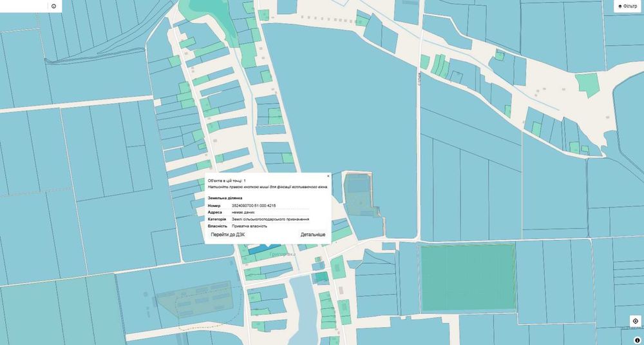This screenshot has width=644, height=345.
Task: Select the large green parcel on the map
Action: (x=468, y=277)
